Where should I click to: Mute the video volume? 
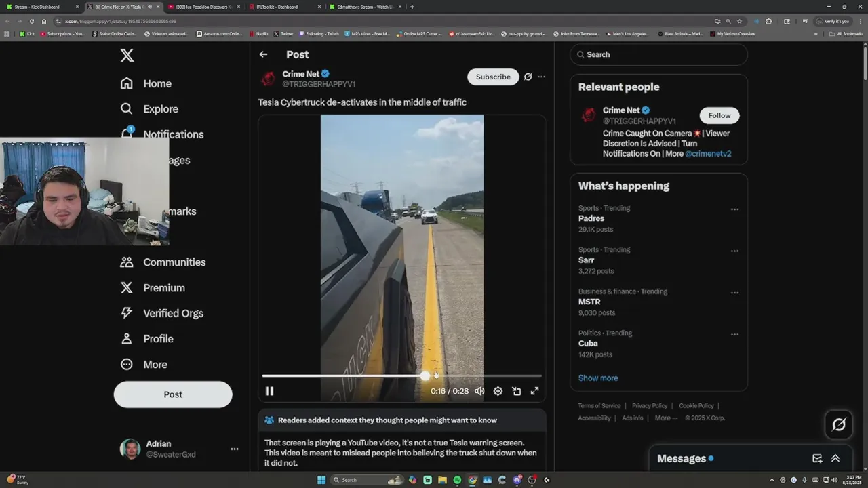[x=479, y=391]
